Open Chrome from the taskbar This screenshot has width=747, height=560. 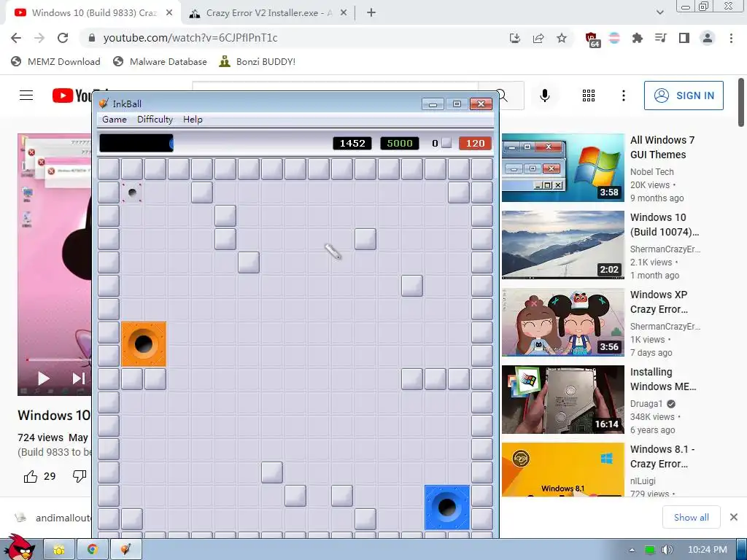tap(93, 550)
